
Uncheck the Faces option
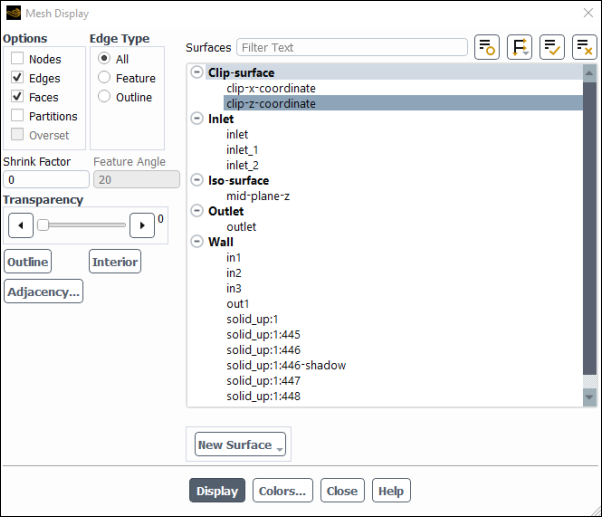(x=18, y=97)
